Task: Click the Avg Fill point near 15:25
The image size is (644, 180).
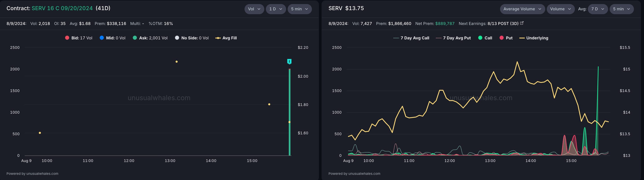Action: pyautogui.click(x=269, y=104)
